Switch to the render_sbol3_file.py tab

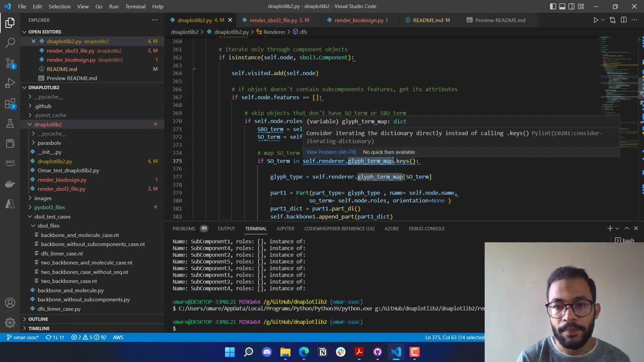pos(275,20)
